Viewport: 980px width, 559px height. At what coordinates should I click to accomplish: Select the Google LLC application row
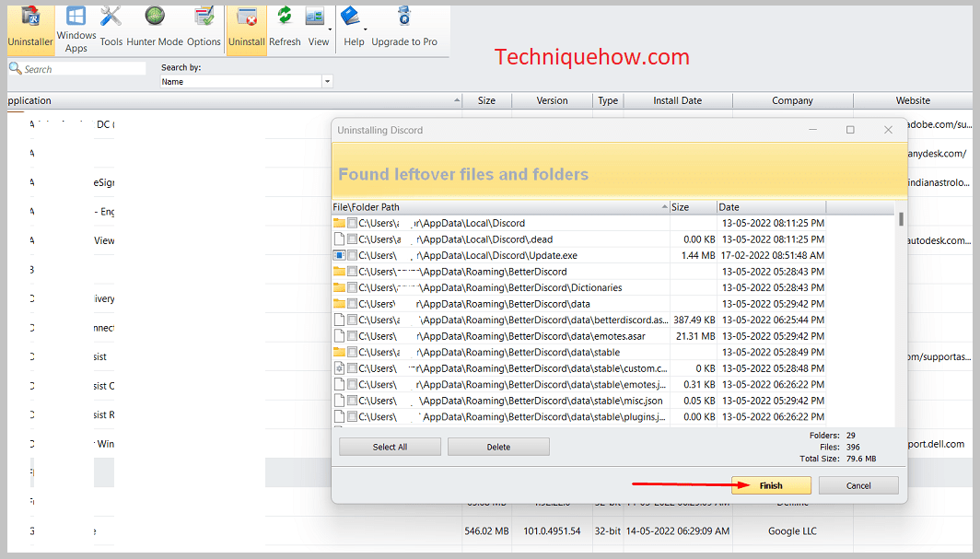490,530
